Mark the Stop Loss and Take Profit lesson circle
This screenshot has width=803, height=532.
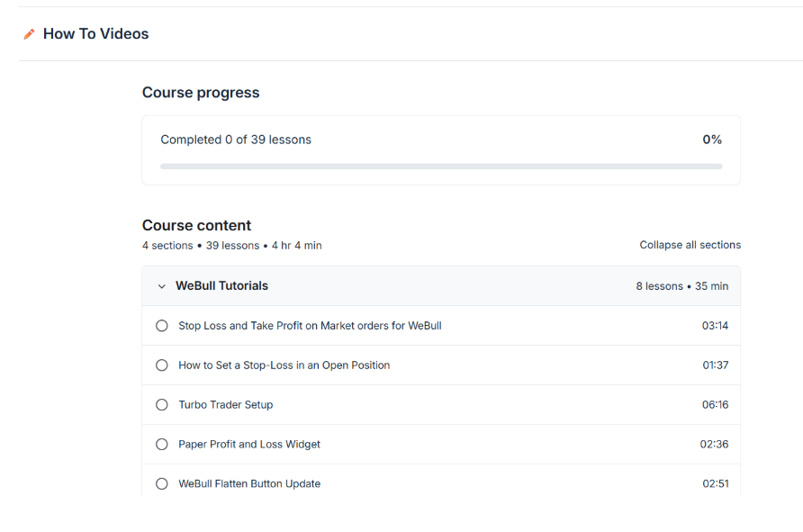coord(162,326)
